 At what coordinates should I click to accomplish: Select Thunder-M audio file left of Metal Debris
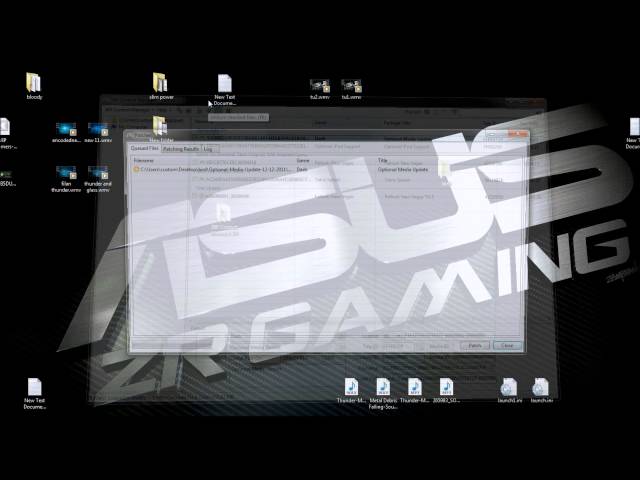pos(351,391)
